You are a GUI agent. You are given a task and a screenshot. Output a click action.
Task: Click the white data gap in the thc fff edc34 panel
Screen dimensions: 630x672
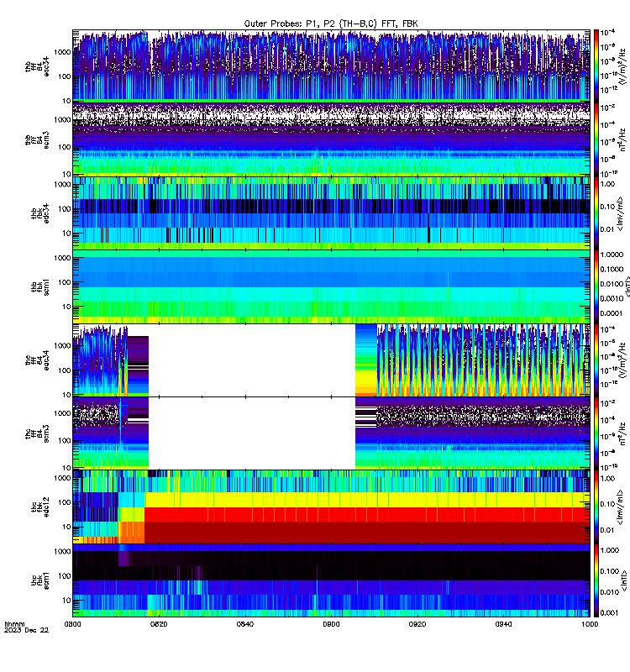pyautogui.click(x=252, y=360)
